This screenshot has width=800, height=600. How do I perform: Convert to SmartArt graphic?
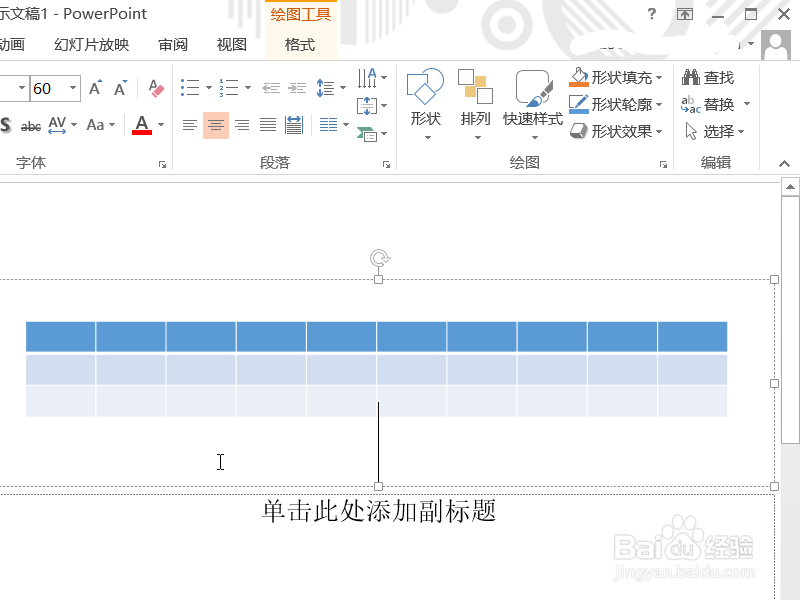(x=372, y=134)
